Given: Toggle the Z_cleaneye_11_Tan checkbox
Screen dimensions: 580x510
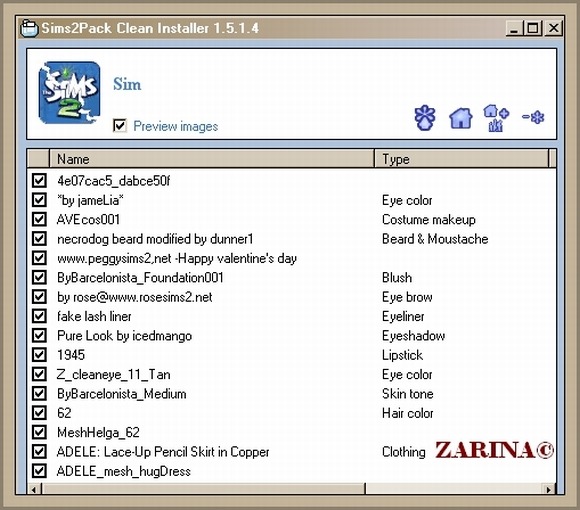Looking at the screenshot, I should (x=39, y=374).
